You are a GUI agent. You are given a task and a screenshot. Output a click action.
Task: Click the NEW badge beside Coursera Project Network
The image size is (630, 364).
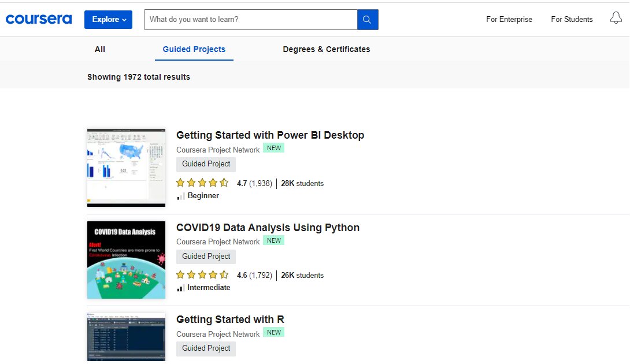click(273, 148)
